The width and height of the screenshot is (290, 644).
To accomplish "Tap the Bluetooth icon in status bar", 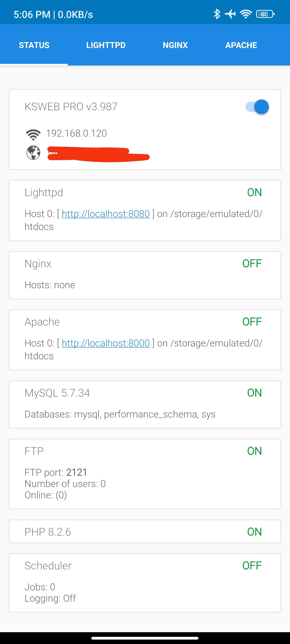I will pos(217,14).
